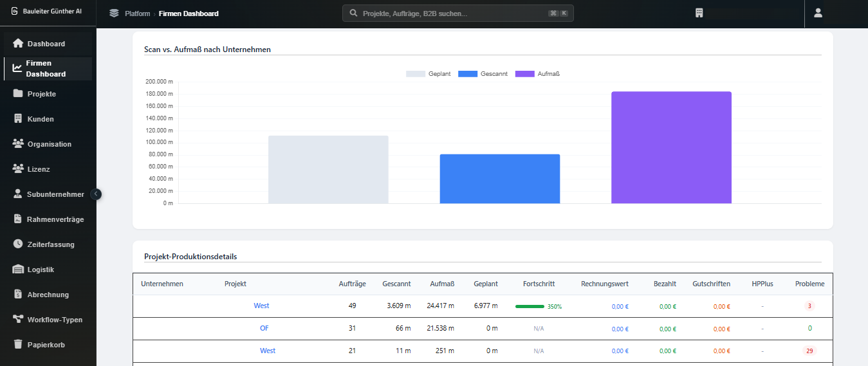
Task: Open the Dashboard menu item
Action: [48, 44]
